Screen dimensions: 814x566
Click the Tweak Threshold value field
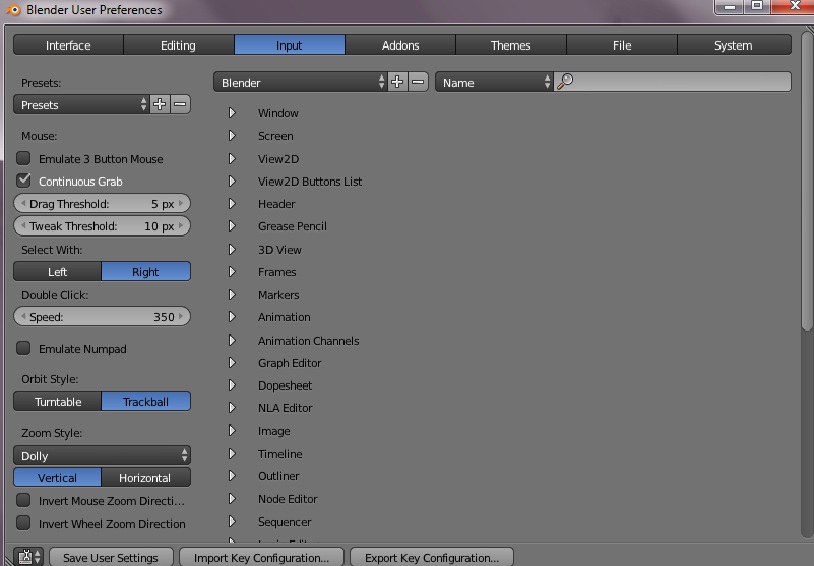tap(102, 226)
